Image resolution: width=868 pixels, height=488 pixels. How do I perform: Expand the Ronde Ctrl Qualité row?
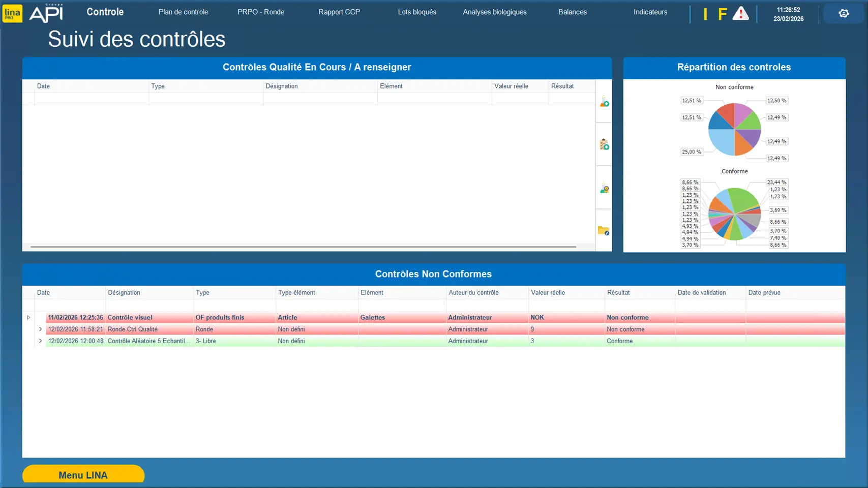[x=41, y=329]
